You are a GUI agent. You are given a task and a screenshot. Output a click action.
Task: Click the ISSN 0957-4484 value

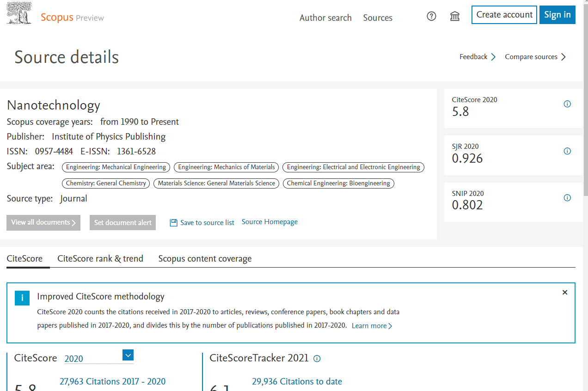coord(54,152)
